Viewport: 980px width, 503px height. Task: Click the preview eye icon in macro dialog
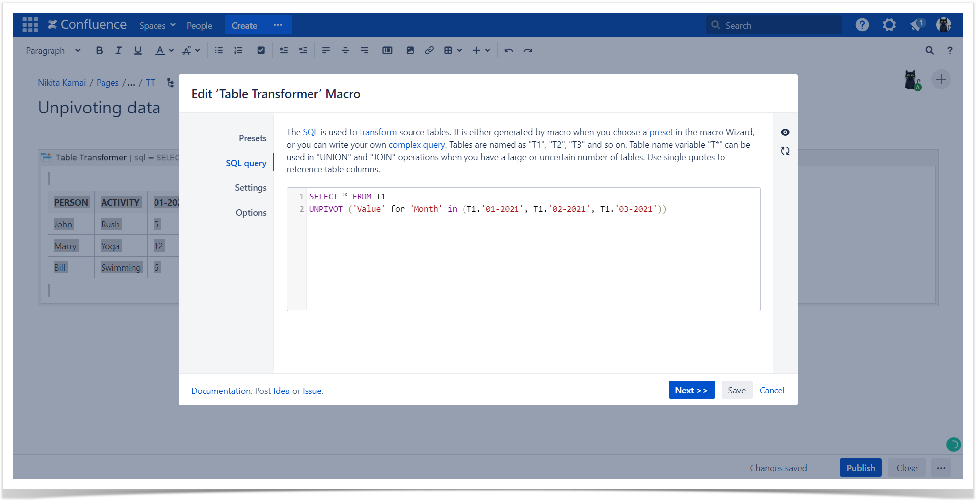pos(785,132)
